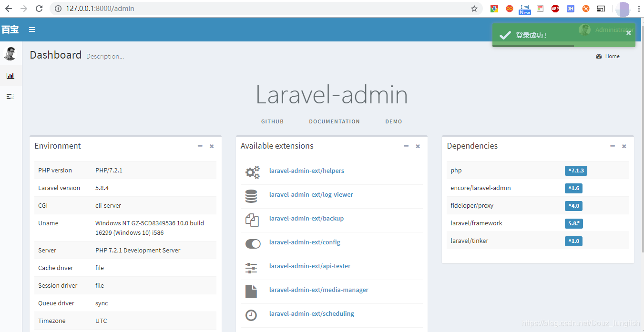Open the laravel-admin-ext/config link
Screen dimensions: 644x332
(305, 242)
